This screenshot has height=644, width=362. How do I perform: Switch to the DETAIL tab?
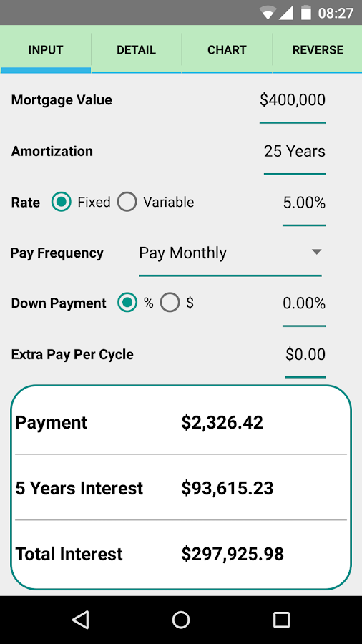136,49
